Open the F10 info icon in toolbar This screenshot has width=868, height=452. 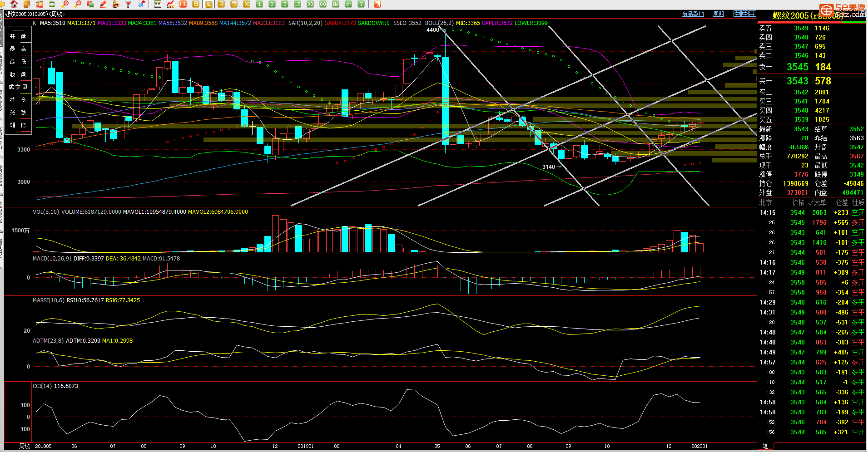(x=39, y=4)
